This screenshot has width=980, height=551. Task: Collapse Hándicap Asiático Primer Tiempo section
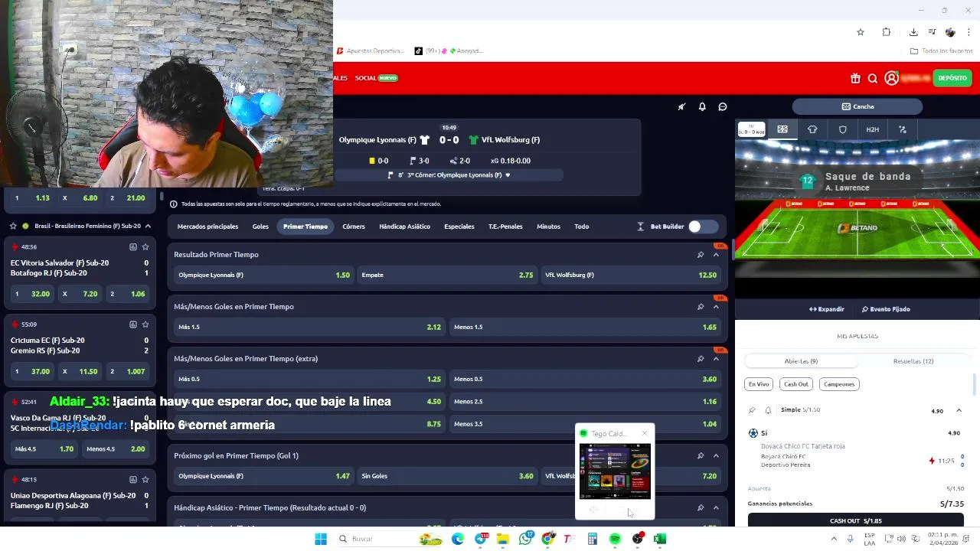click(717, 508)
